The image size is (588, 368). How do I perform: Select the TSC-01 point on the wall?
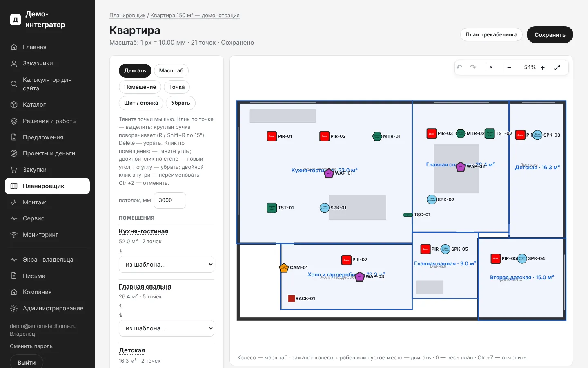pos(408,215)
